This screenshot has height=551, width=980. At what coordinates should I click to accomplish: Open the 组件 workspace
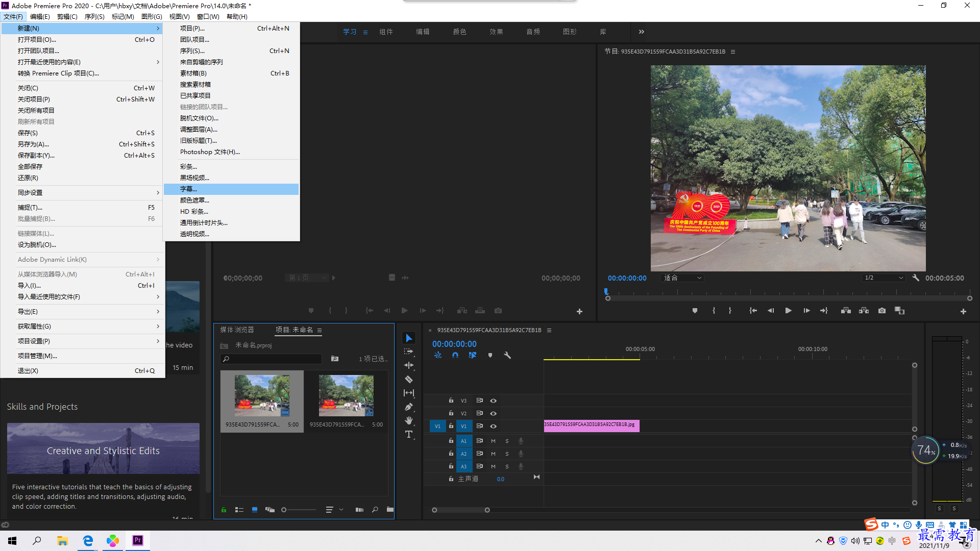click(x=386, y=32)
